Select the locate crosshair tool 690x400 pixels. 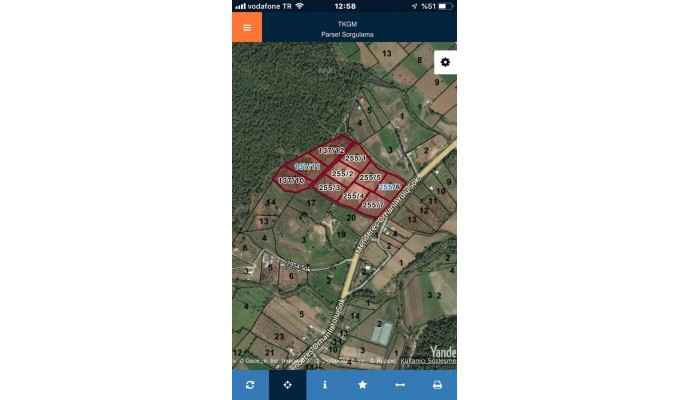287,385
